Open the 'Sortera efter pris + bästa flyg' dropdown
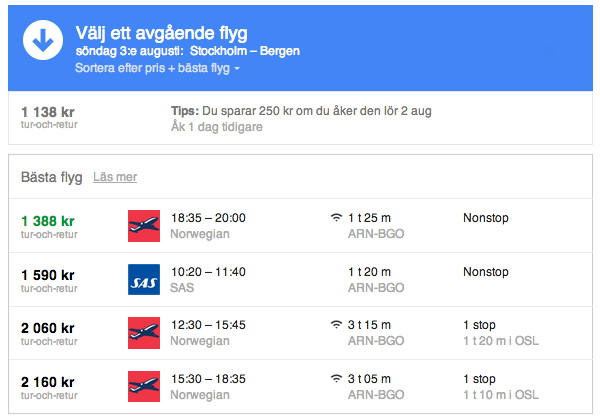The width and height of the screenshot is (600, 419). pos(157,68)
